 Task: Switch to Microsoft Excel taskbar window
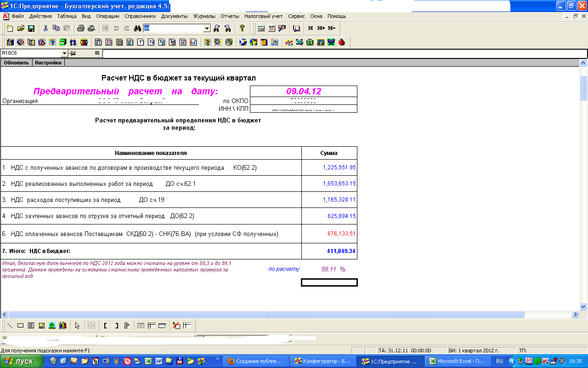point(458,361)
